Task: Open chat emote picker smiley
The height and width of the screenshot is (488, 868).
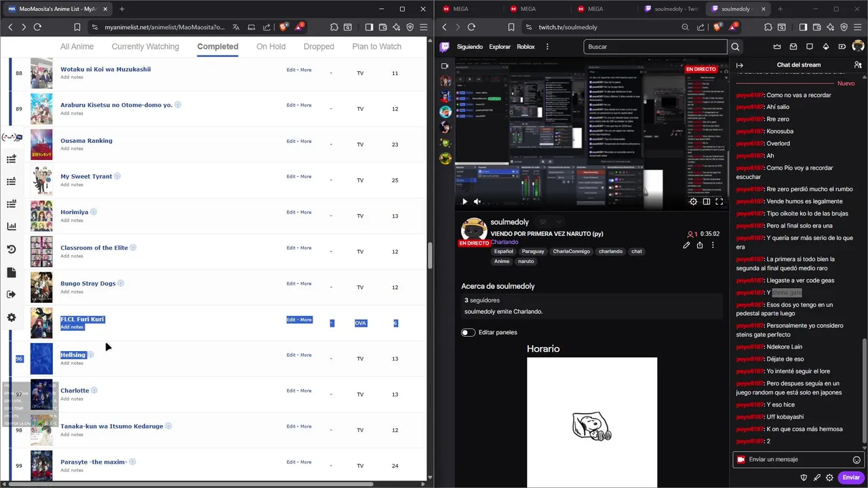Action: click(856, 460)
